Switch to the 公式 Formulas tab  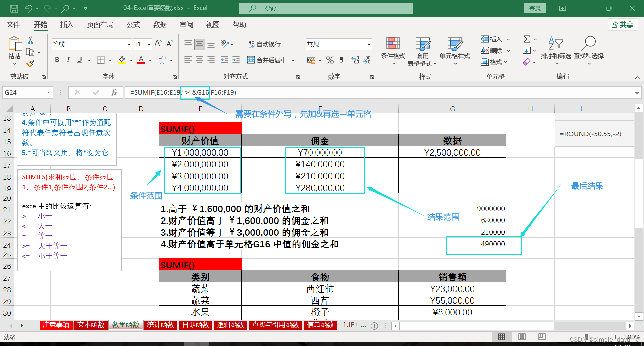pos(133,24)
